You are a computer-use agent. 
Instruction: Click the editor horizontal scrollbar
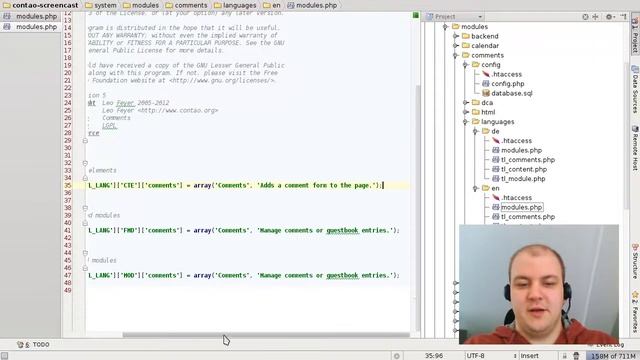tap(266, 335)
